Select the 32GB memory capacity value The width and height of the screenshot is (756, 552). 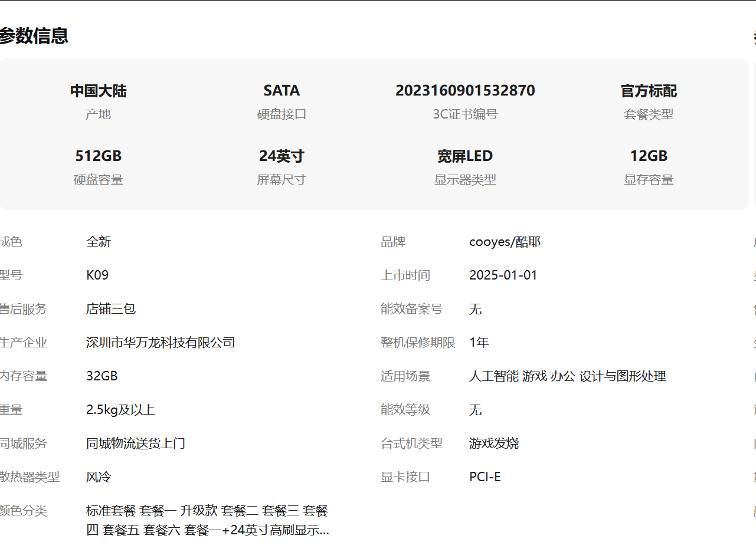(x=102, y=376)
